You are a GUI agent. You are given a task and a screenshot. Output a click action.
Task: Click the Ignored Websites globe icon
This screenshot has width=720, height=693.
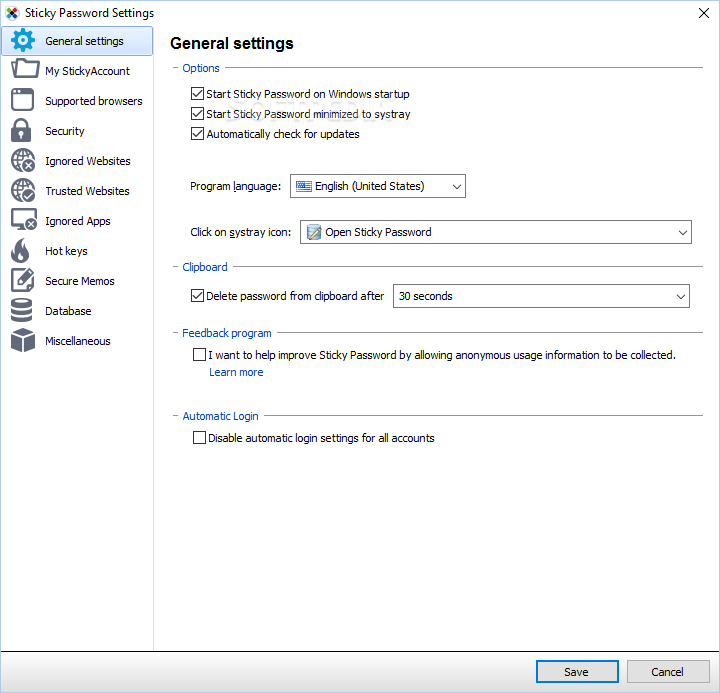(23, 160)
